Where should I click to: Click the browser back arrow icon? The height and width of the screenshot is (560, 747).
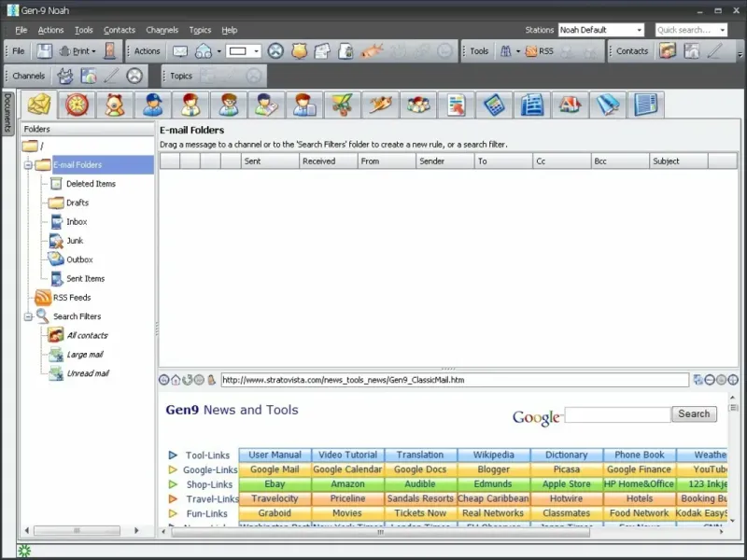(164, 380)
